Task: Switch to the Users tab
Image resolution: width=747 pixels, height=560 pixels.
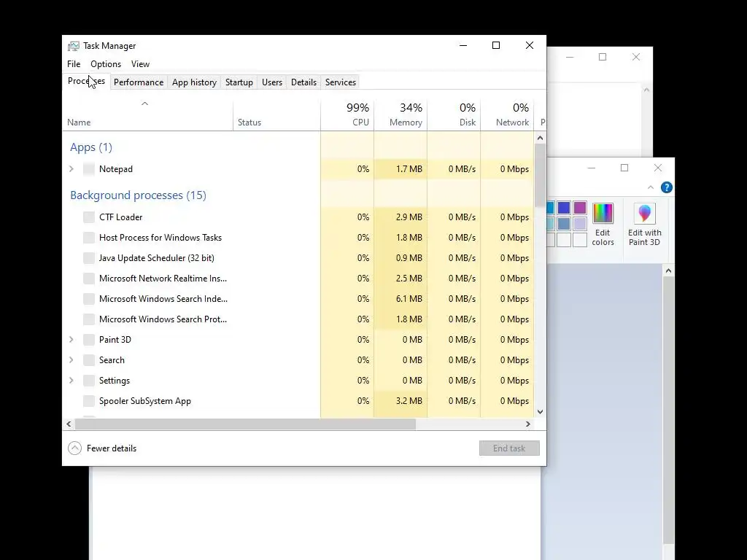Action: click(x=272, y=82)
